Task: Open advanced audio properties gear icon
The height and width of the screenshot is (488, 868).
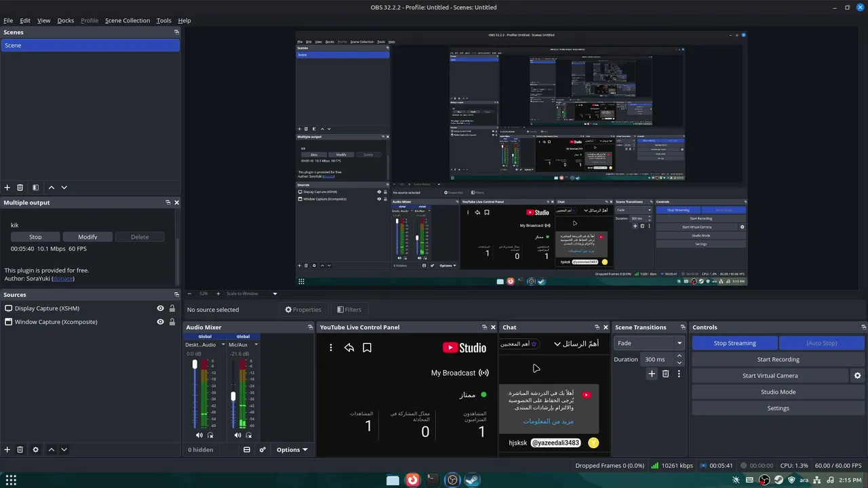Action: click(262, 449)
